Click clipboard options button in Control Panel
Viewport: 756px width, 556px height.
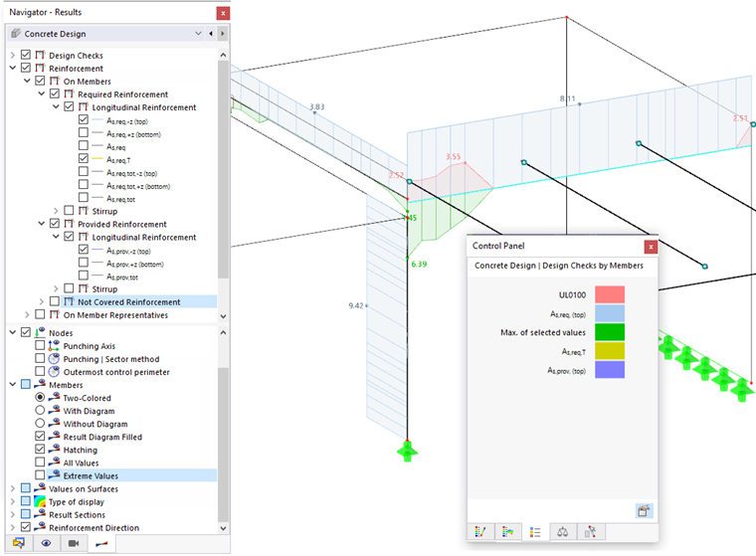(x=644, y=510)
